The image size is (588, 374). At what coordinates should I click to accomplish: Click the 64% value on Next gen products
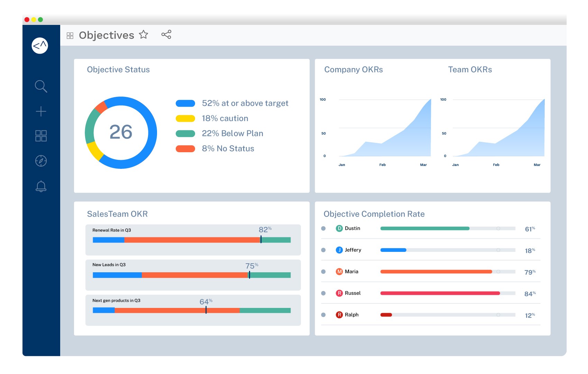tap(206, 302)
